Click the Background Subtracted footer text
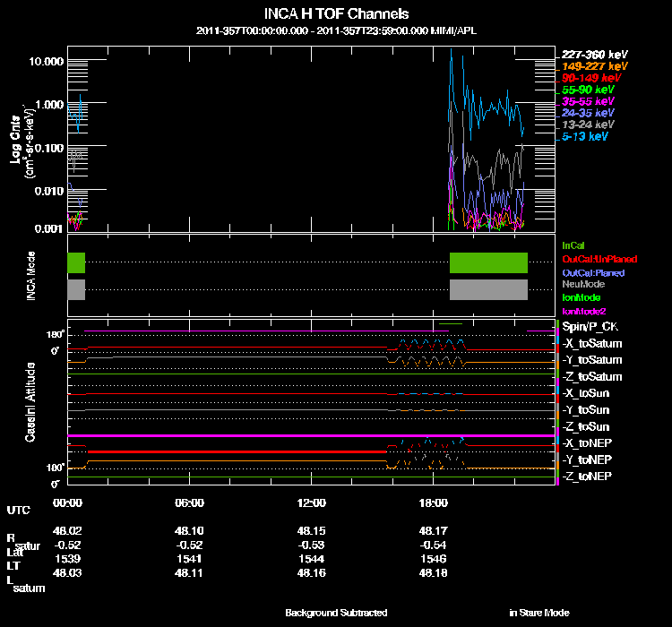 (x=336, y=613)
